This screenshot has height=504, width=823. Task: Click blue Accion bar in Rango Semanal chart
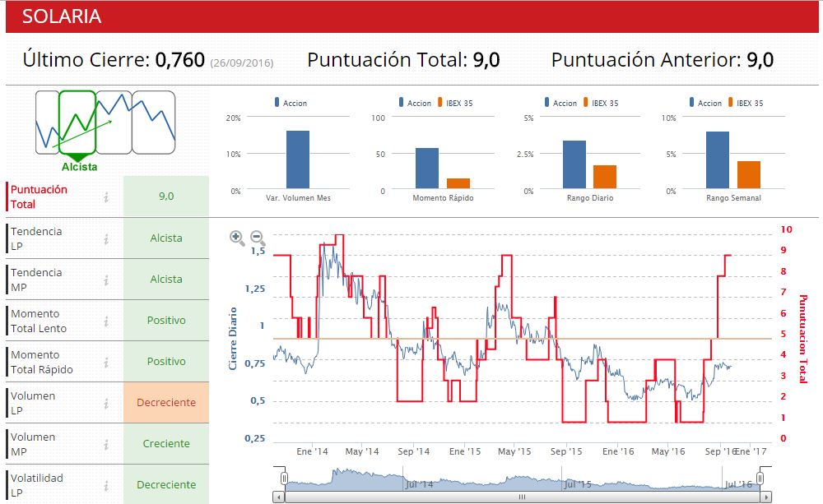718,160
